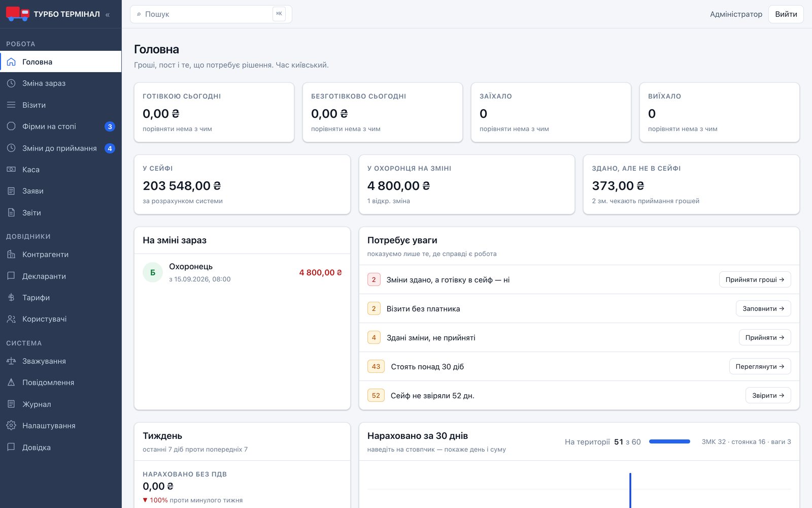This screenshot has height=508, width=812.
Task: Click the Повідомлення warning triangle icon
Action: (x=11, y=383)
